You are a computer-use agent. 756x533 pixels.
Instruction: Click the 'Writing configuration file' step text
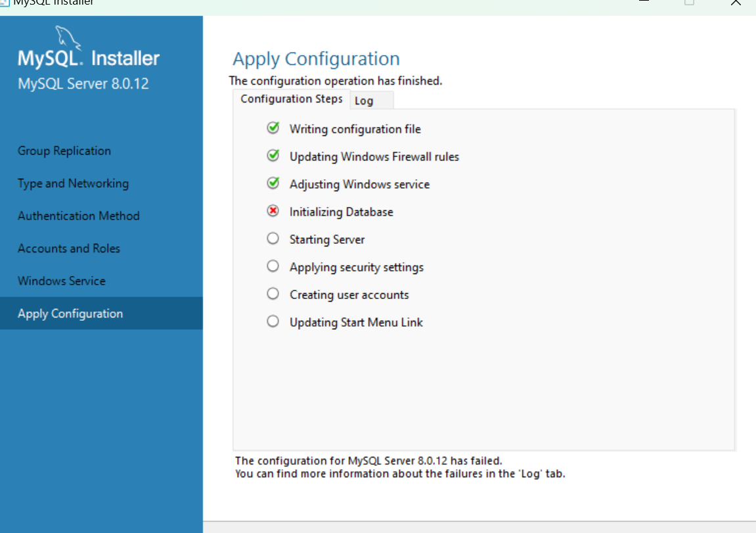355,129
